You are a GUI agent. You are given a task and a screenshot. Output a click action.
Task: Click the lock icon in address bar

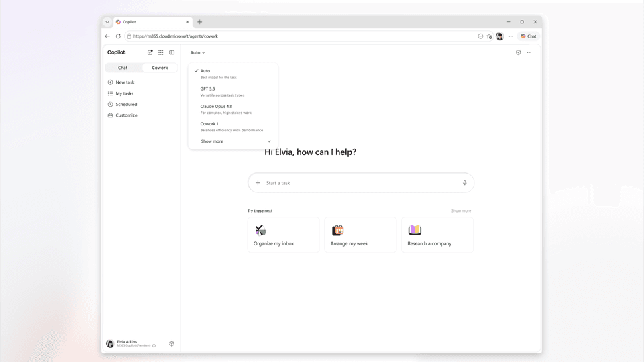129,36
